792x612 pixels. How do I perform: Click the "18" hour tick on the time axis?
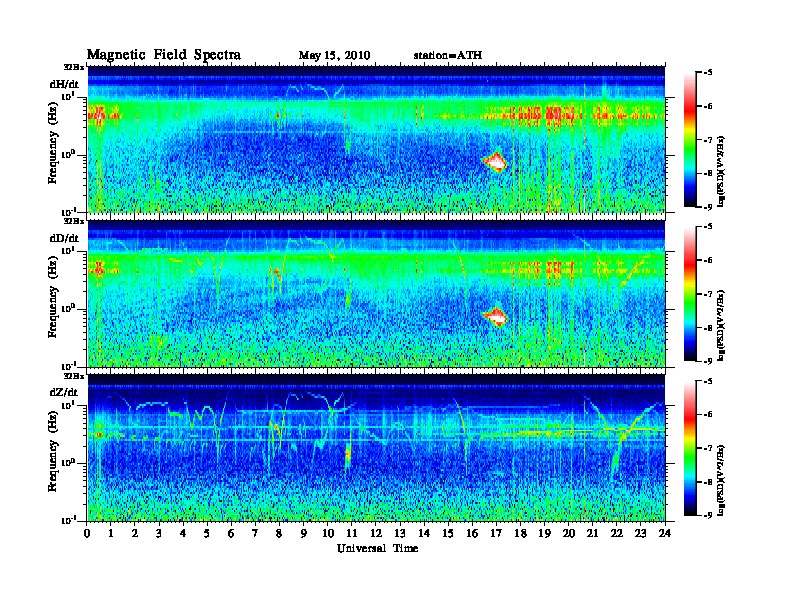click(x=520, y=533)
